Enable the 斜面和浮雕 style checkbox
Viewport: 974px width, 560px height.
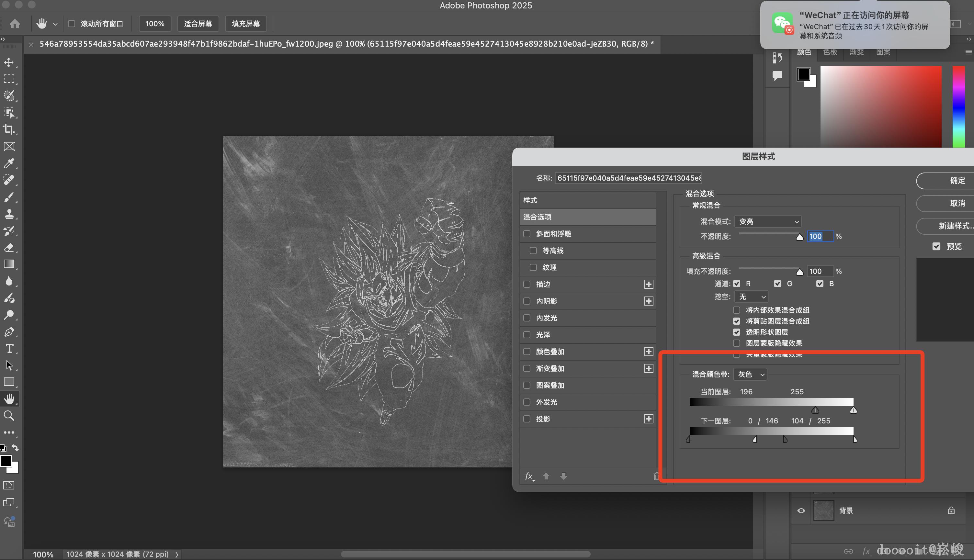point(527,234)
